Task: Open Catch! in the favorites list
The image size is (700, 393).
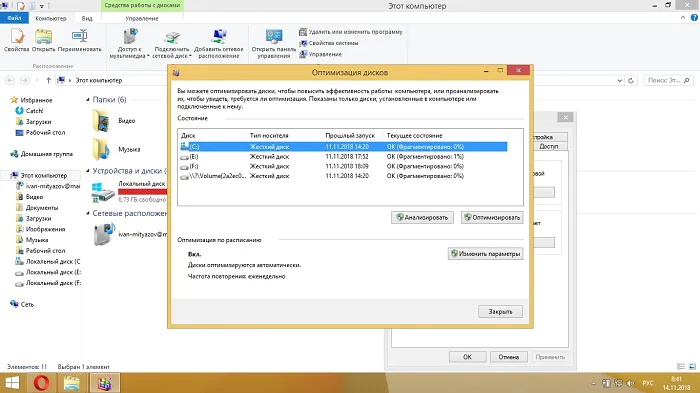Action: point(34,111)
